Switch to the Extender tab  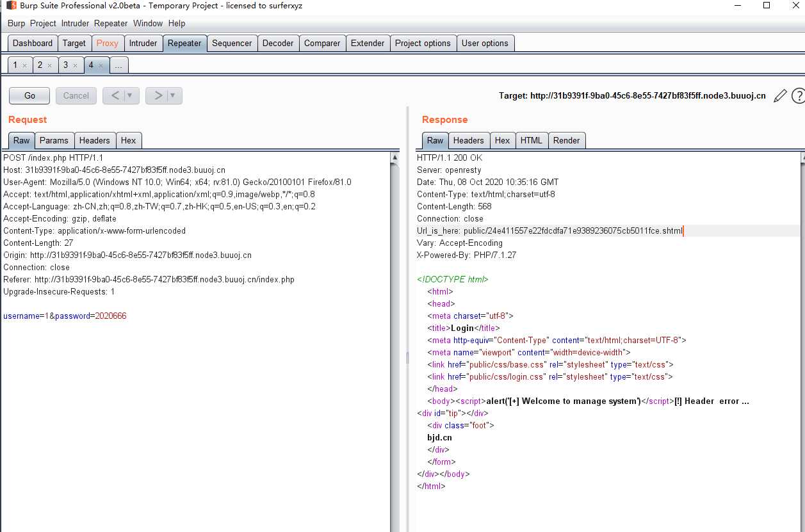[x=368, y=43]
